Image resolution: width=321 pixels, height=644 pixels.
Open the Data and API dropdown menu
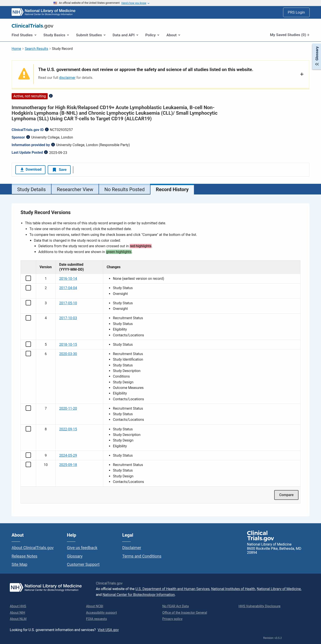[x=125, y=35]
